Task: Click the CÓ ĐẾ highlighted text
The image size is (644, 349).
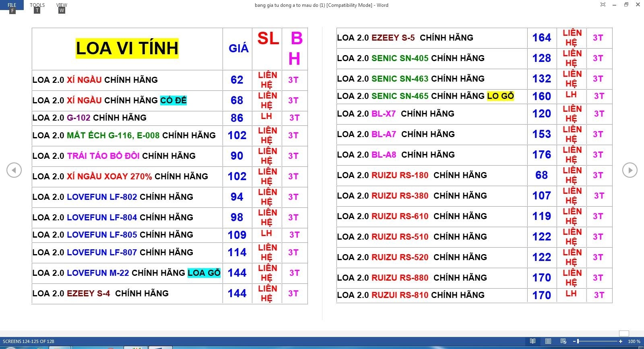Action: point(173,100)
